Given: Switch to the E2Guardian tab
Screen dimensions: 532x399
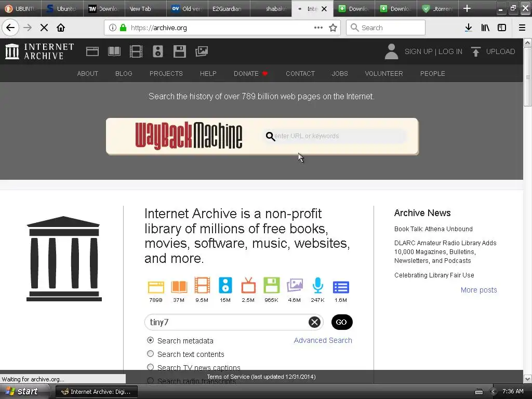Looking at the screenshot, I should tap(229, 8).
